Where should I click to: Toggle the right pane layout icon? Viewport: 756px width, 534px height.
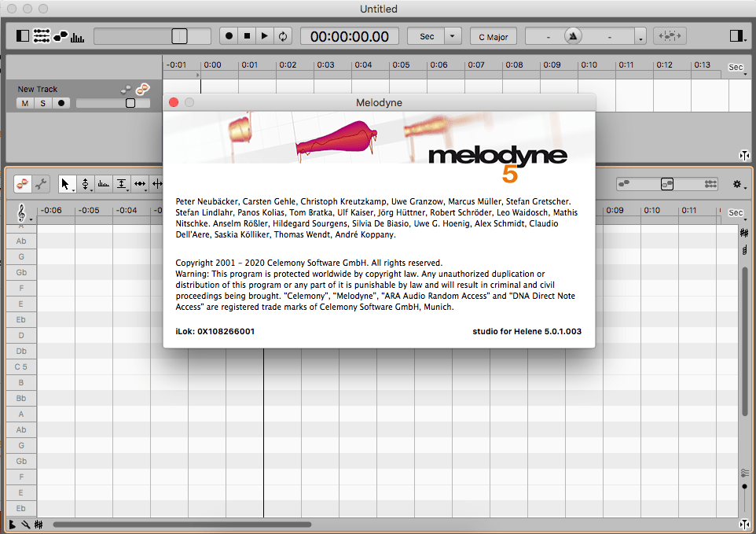click(736, 35)
